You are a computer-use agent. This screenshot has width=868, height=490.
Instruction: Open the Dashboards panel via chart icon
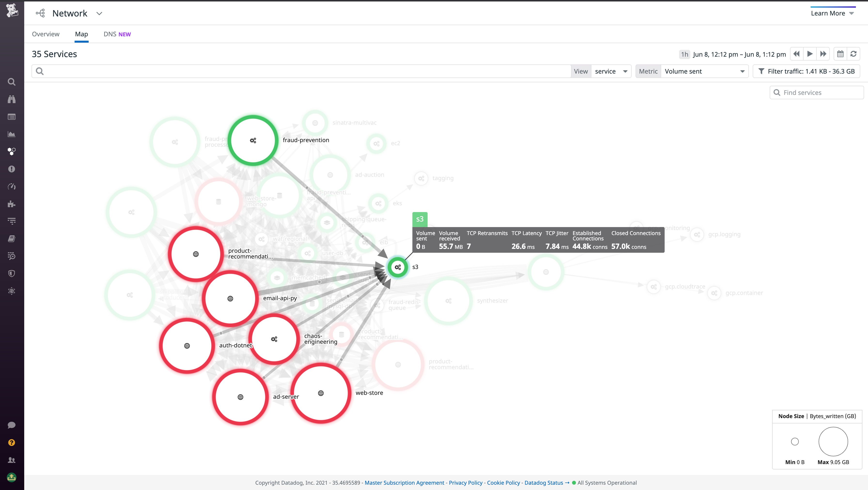(x=12, y=134)
